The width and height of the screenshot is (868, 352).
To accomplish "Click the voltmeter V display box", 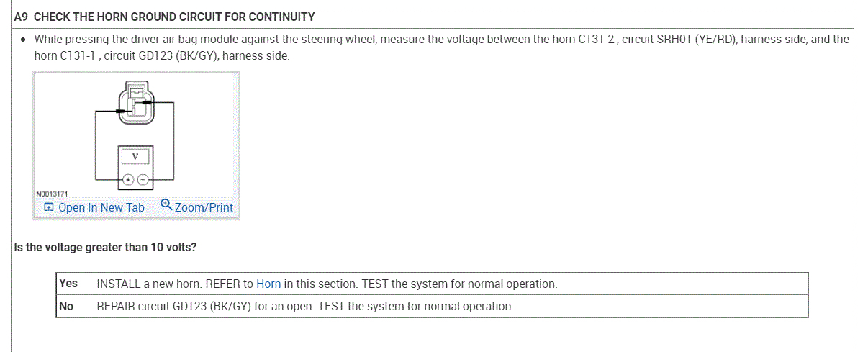I will [x=135, y=155].
